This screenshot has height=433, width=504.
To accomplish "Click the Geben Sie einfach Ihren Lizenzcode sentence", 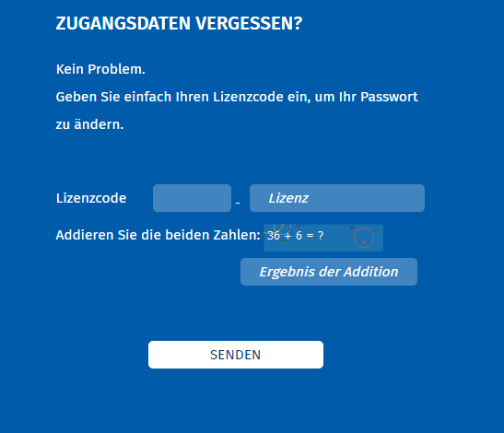I will 237,97.
